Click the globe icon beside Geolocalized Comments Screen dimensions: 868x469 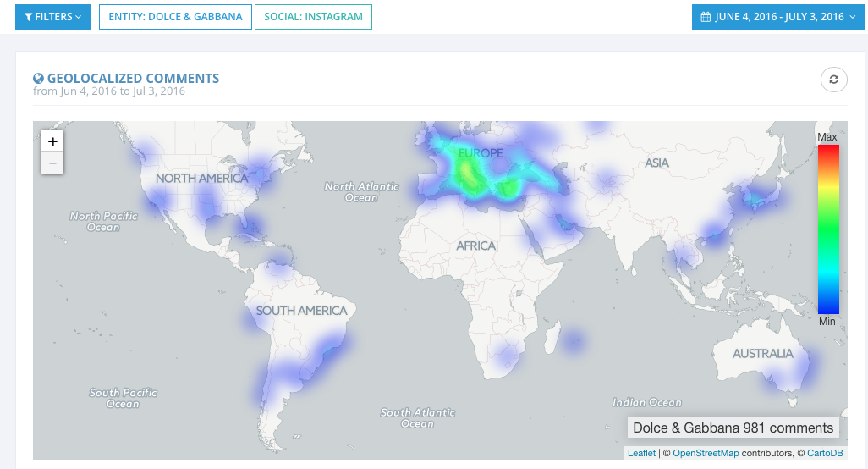38,79
